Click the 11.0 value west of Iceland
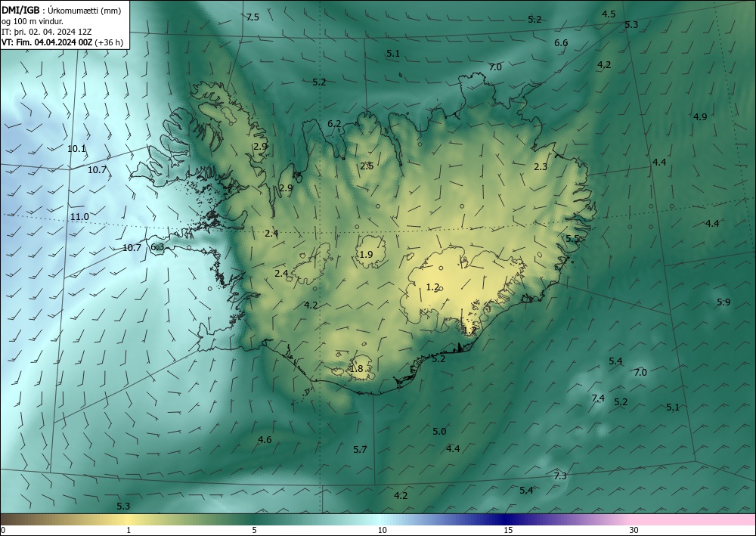756x536 pixels. (79, 217)
